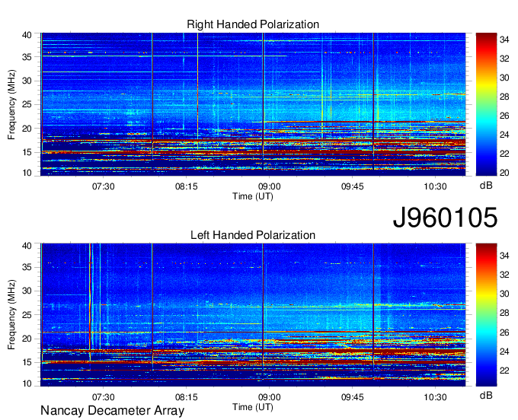This screenshot has height=420, width=518.
Task: Click the 15 MHz tick of lower plot
Action: pos(27,363)
